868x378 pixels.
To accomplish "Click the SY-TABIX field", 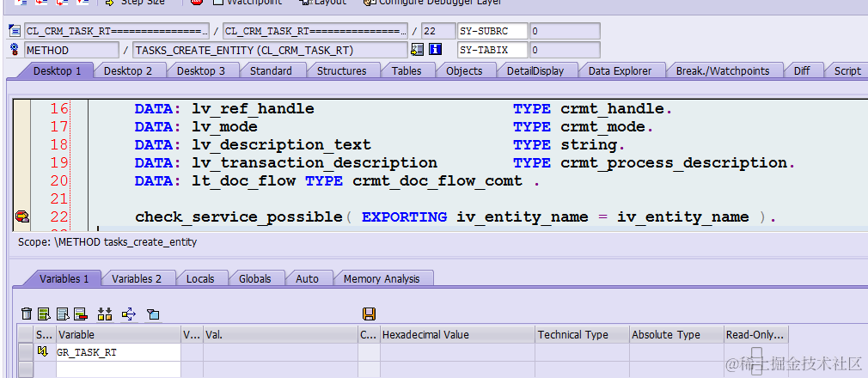I will coord(493,50).
